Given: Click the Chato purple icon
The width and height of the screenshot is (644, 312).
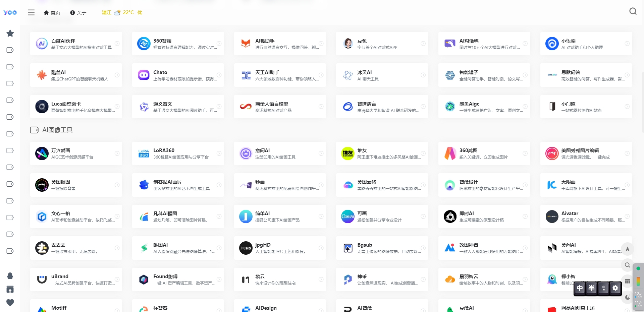Looking at the screenshot, I should [144, 75].
